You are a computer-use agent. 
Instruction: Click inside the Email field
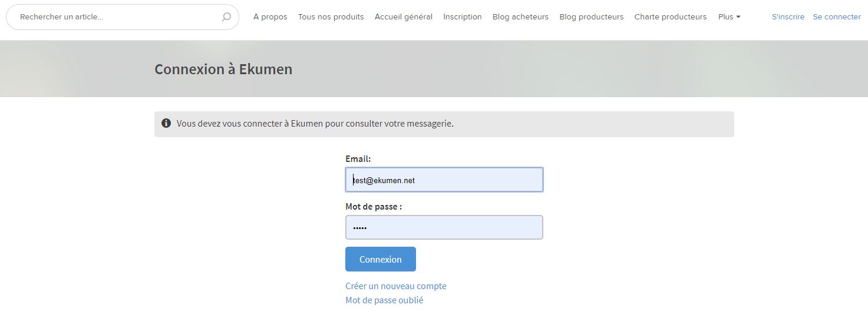pos(444,180)
